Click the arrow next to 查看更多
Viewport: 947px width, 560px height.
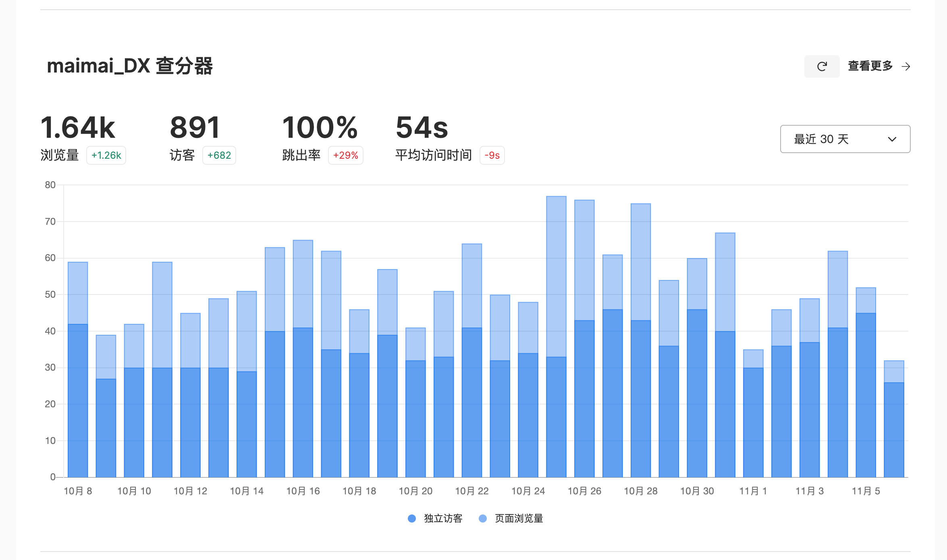click(906, 66)
